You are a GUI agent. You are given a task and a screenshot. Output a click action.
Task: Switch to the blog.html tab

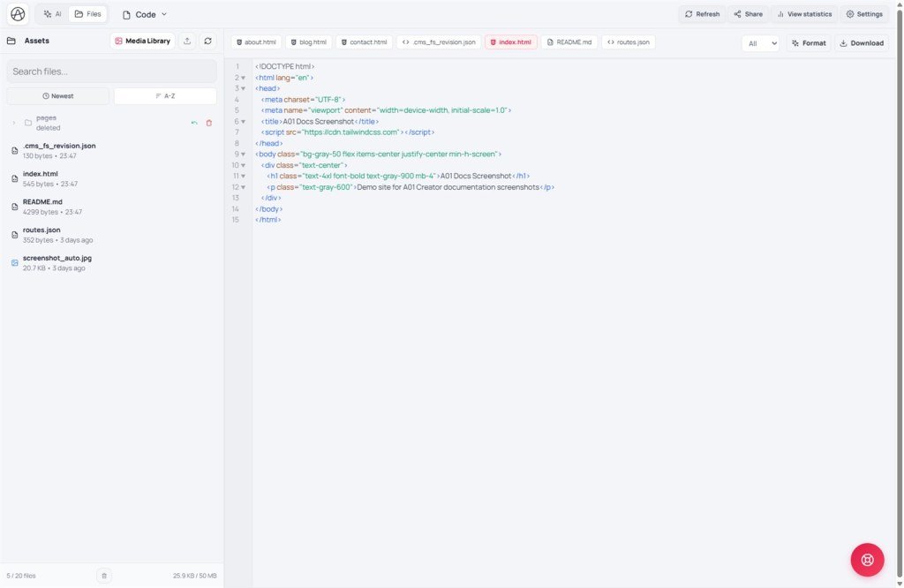coord(308,42)
